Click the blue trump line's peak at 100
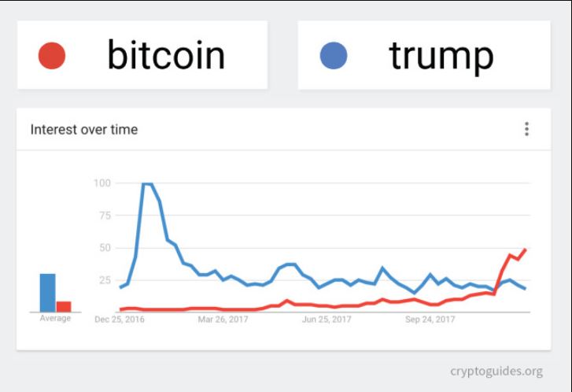The image size is (572, 392). pos(147,184)
